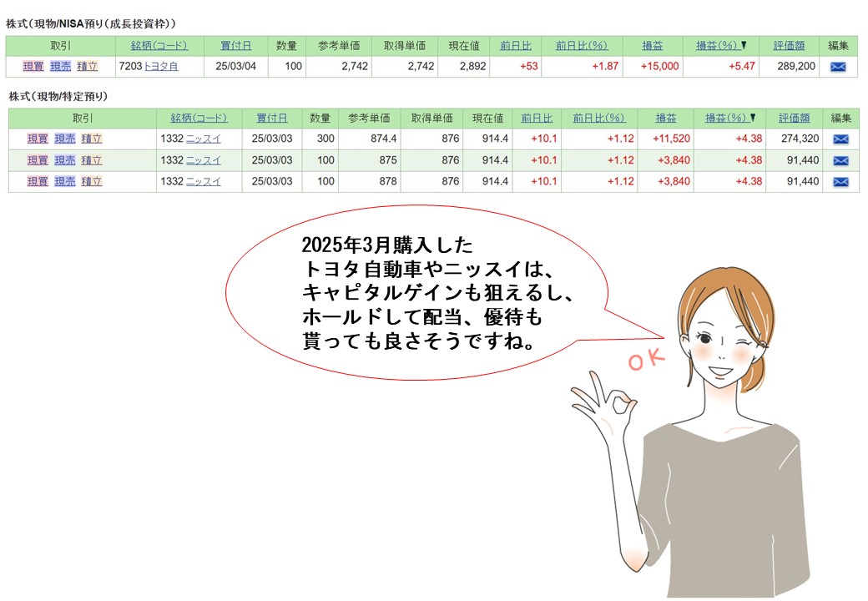The image size is (868, 601).
Task: Click 現売 in the Nissui 300-share row
Action: point(65,139)
